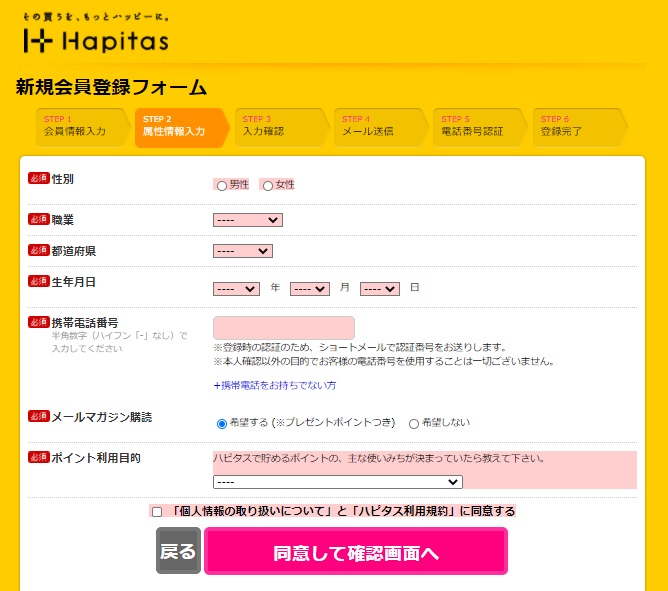Click the 生年月日 field label
The image size is (668, 591).
point(74,282)
